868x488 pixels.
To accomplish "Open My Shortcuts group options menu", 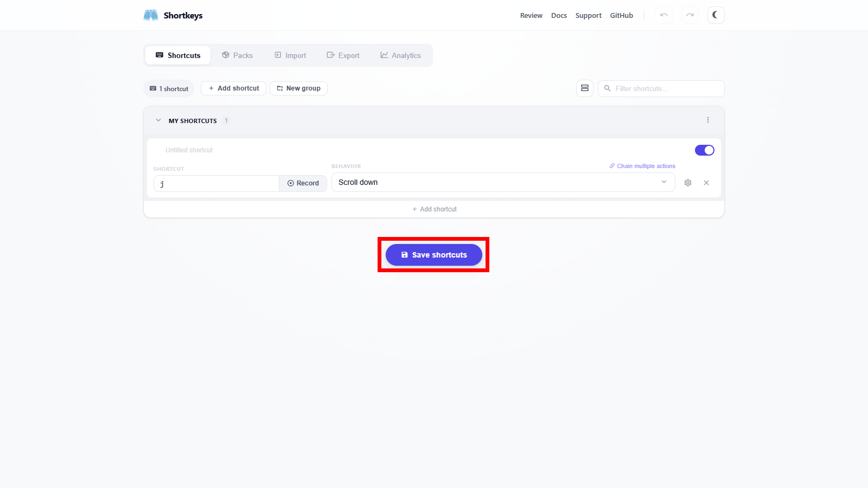I will [x=707, y=120].
